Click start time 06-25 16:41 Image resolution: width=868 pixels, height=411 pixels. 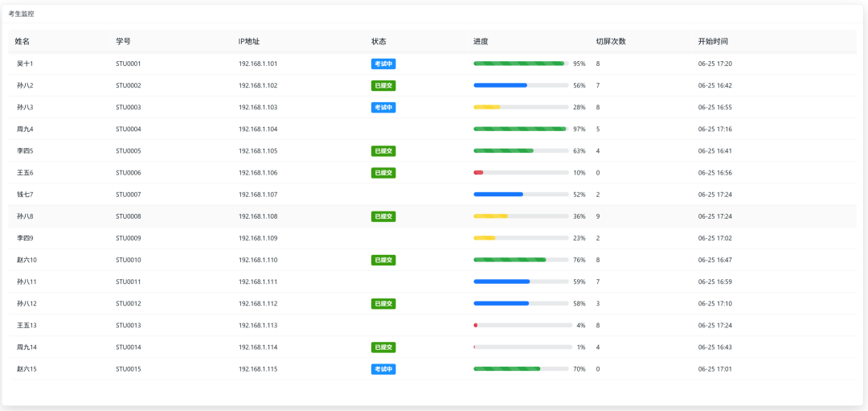click(x=715, y=150)
